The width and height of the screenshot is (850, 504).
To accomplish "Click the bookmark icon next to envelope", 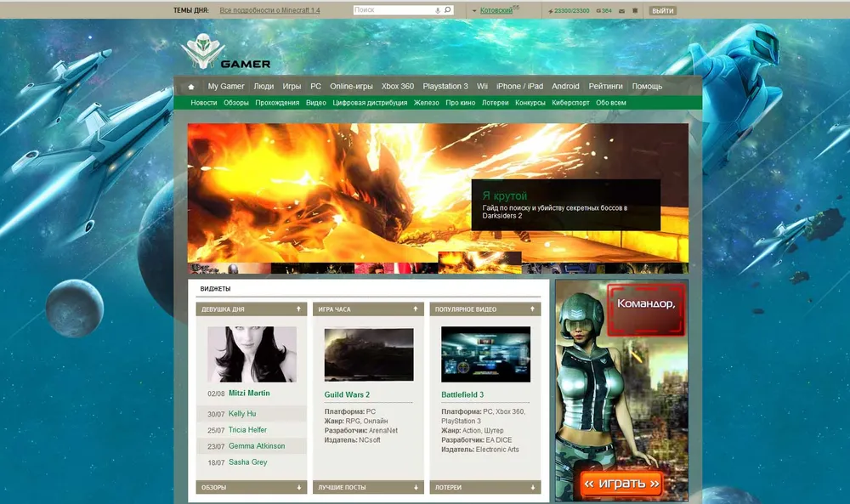I will coord(635,11).
